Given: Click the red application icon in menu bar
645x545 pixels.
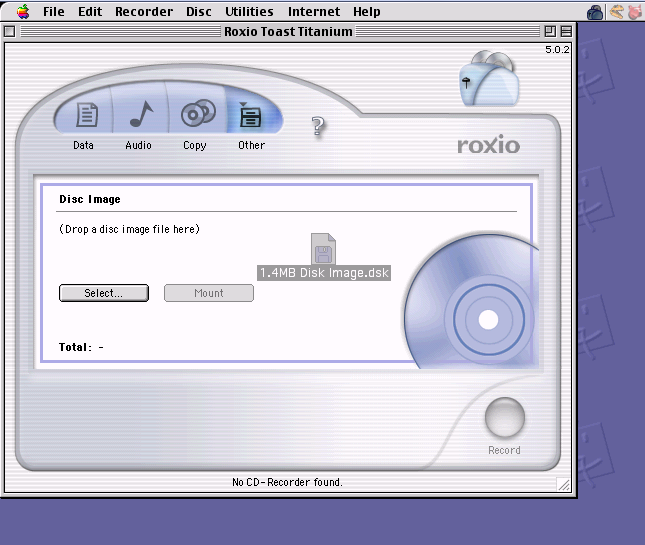Looking at the screenshot, I should point(635,12).
